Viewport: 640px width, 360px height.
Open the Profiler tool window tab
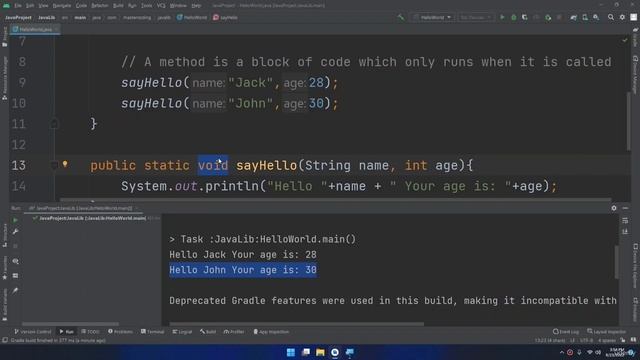pos(234,332)
